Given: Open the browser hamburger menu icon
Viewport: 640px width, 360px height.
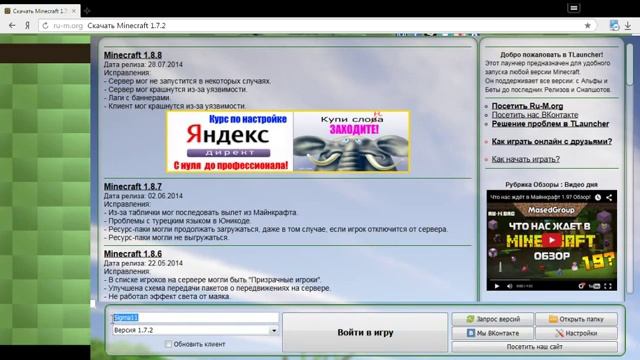Looking at the screenshot, I should (x=573, y=8).
